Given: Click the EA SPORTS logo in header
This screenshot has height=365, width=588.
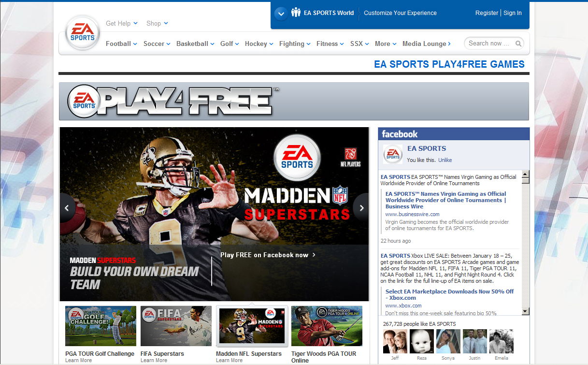Looking at the screenshot, I should tap(83, 33).
